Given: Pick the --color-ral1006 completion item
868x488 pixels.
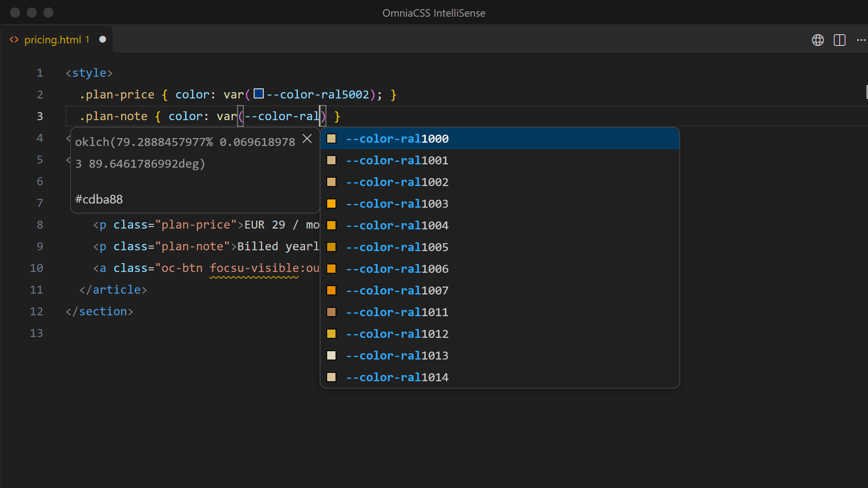Looking at the screenshot, I should point(500,269).
